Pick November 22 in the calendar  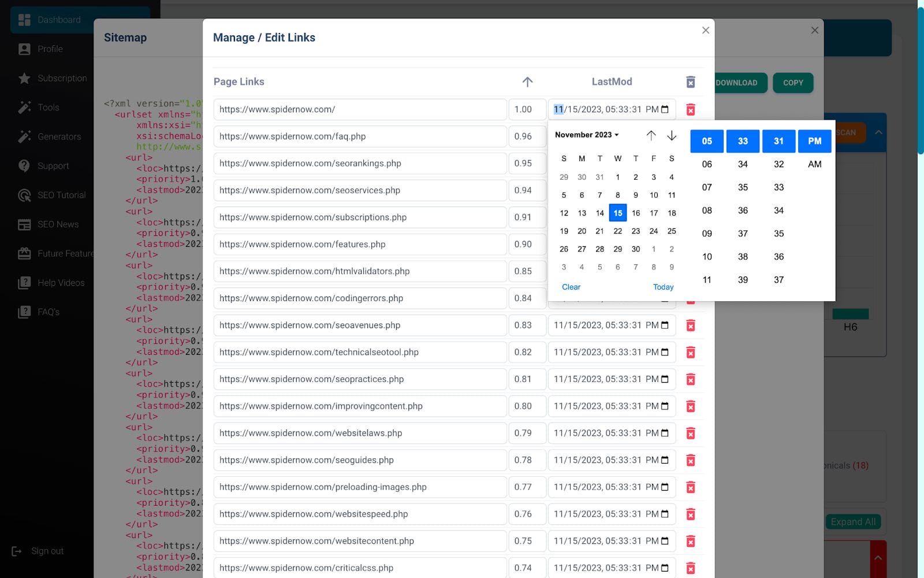[x=617, y=231]
